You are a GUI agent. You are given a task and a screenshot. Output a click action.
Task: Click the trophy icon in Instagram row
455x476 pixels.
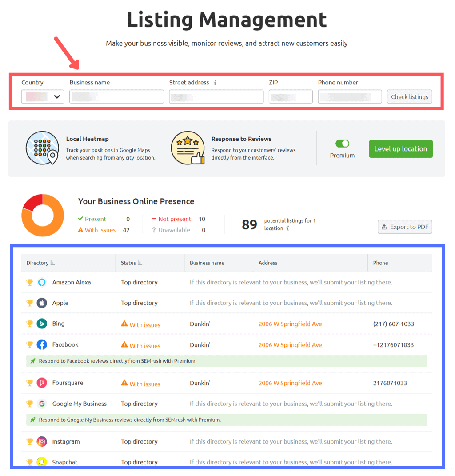(30, 441)
